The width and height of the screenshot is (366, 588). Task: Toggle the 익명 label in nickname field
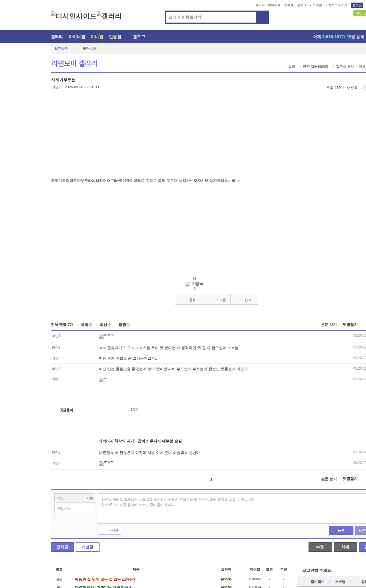[x=90, y=498]
